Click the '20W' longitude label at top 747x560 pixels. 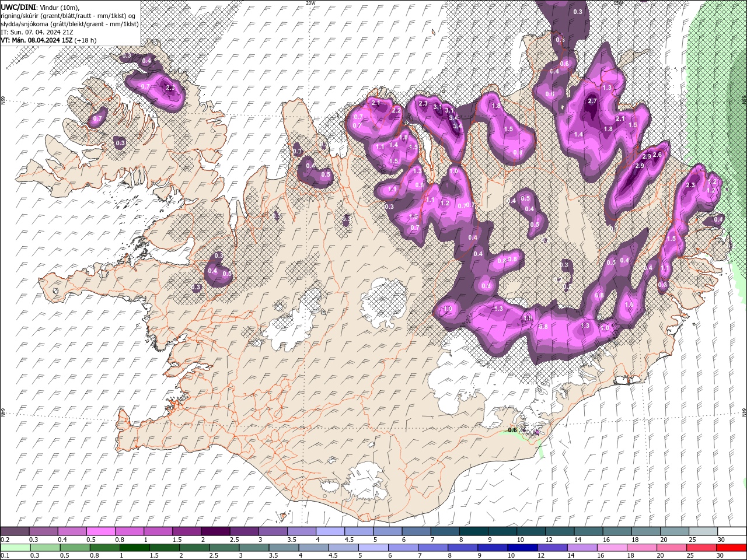310,3
